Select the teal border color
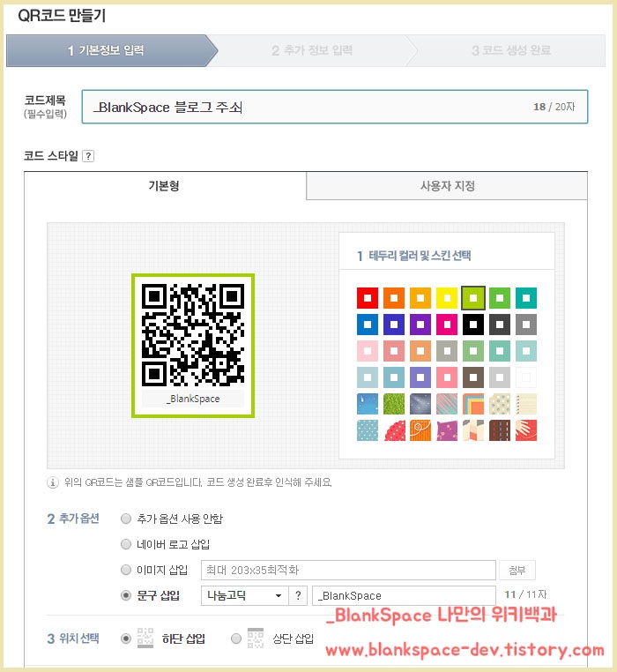This screenshot has height=672, width=617. tap(526, 298)
